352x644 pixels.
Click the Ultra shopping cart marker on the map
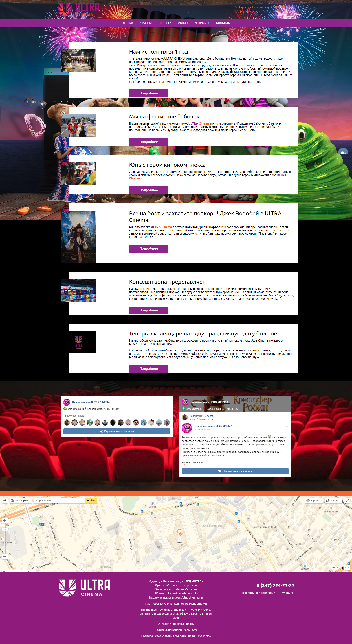[180, 539]
